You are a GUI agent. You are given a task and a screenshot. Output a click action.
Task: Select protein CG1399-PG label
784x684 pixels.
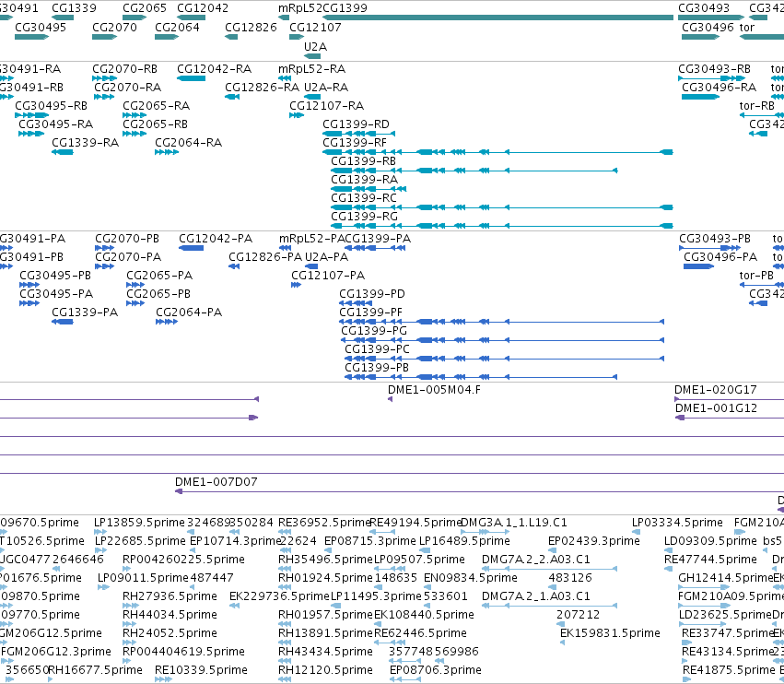(x=374, y=331)
